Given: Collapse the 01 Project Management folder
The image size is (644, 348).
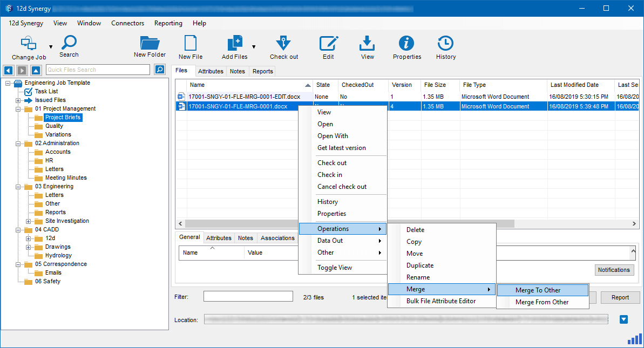Looking at the screenshot, I should click(19, 109).
